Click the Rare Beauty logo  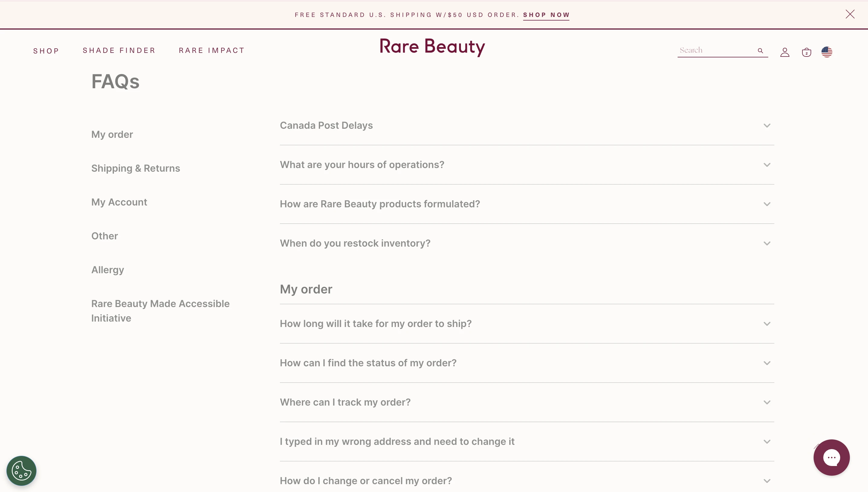432,47
